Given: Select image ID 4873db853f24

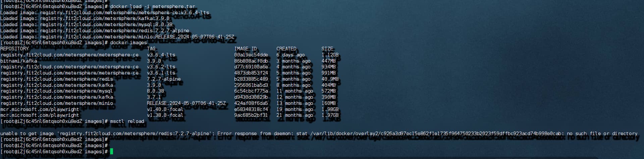Looking at the screenshot, I should [x=251, y=73].
